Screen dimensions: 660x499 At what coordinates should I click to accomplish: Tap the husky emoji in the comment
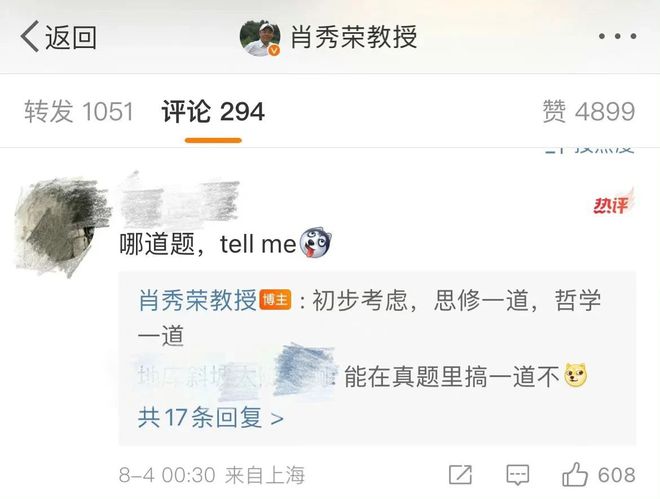[x=315, y=244]
